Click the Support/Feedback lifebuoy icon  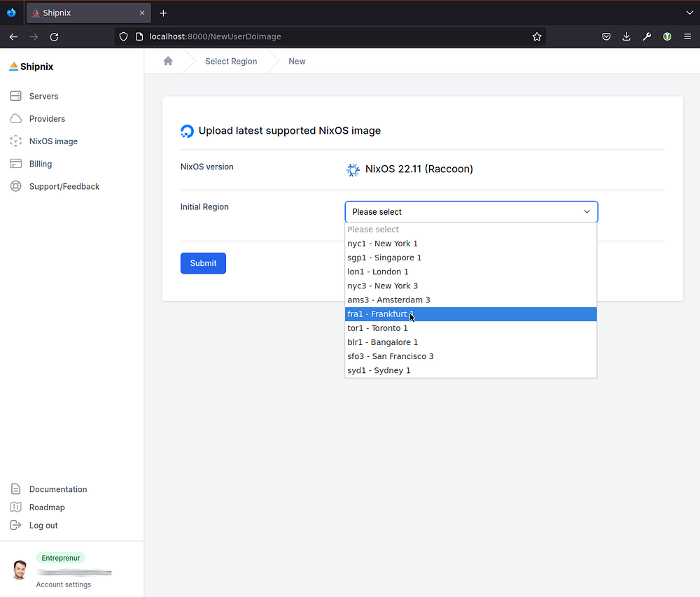(15, 186)
